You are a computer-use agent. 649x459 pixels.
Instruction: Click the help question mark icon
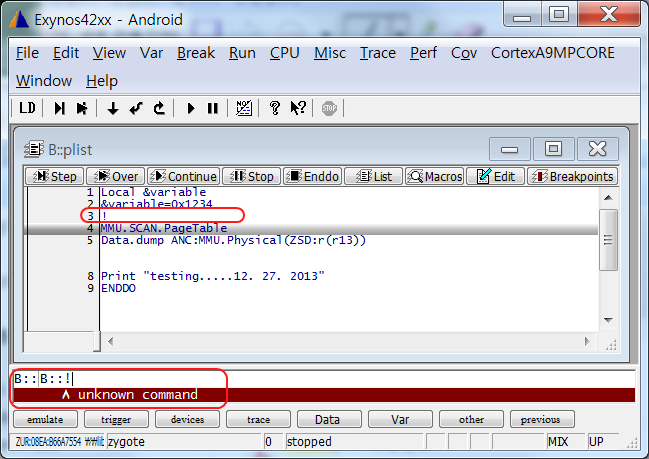click(274, 108)
